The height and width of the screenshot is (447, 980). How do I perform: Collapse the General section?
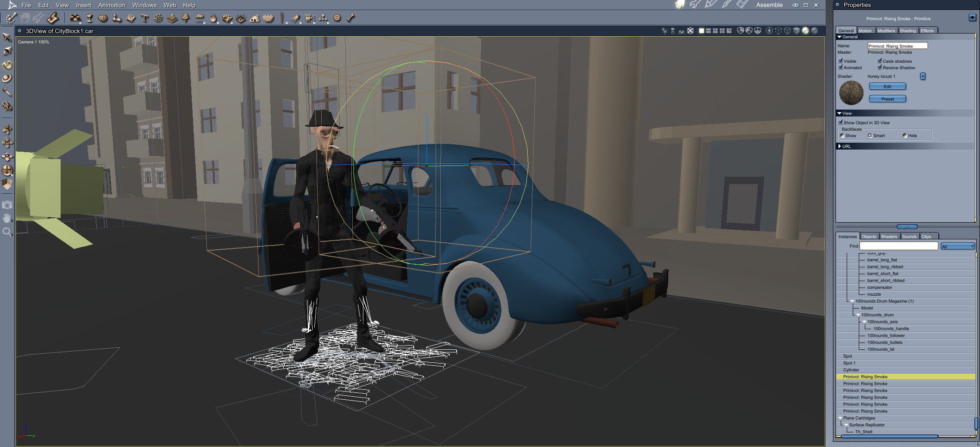click(x=839, y=37)
